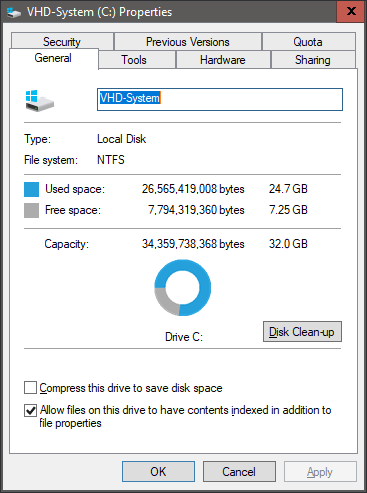Click the blue Used space color square
The width and height of the screenshot is (367, 493).
pyautogui.click(x=31, y=189)
